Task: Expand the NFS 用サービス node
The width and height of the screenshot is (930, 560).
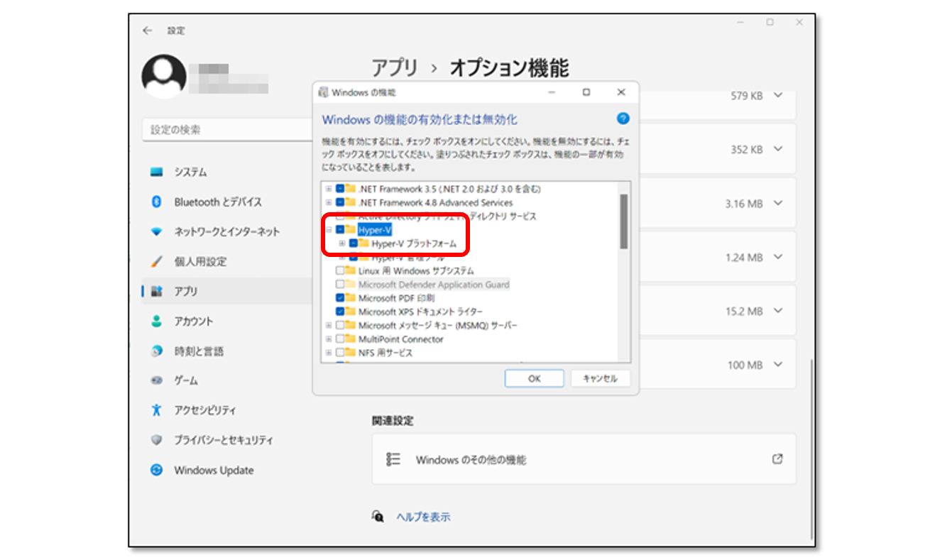Action: 329,352
